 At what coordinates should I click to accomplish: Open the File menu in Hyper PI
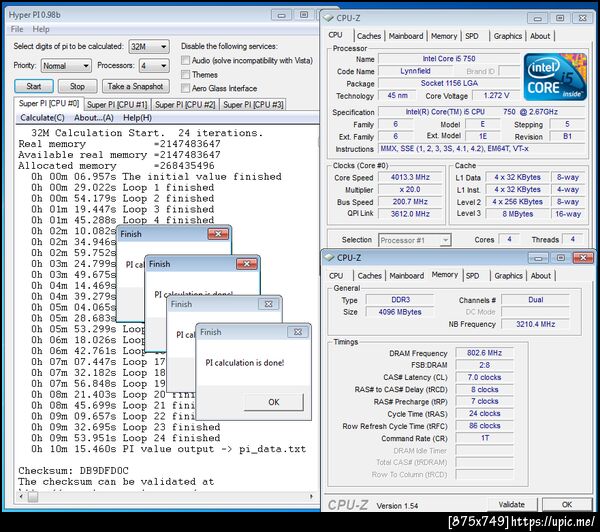pos(17,29)
